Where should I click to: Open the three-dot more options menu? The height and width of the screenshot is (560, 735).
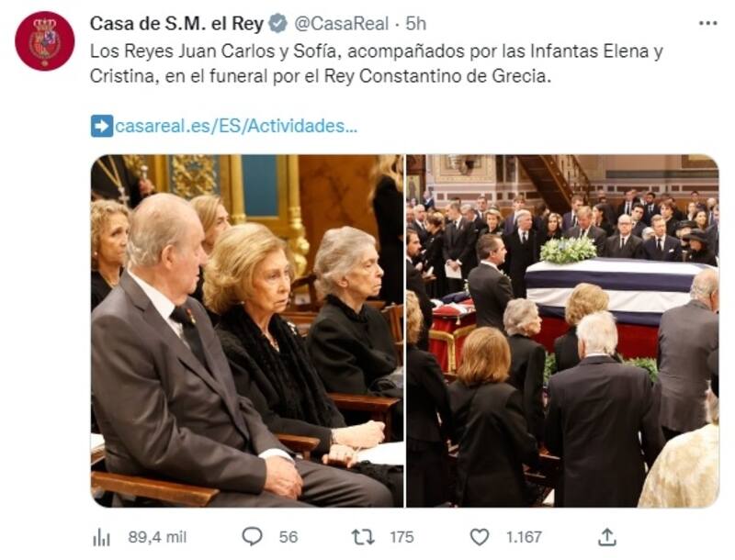point(708,23)
